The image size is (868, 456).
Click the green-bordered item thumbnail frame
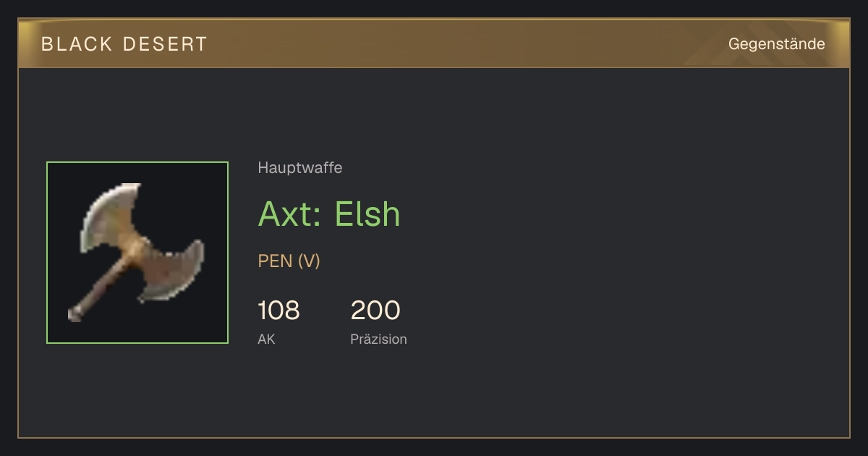pos(137,253)
